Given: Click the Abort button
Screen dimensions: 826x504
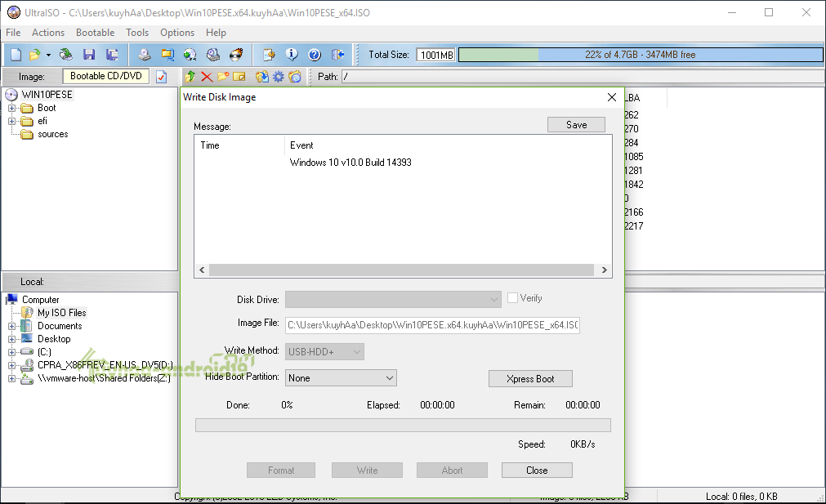Looking at the screenshot, I should click(452, 471).
